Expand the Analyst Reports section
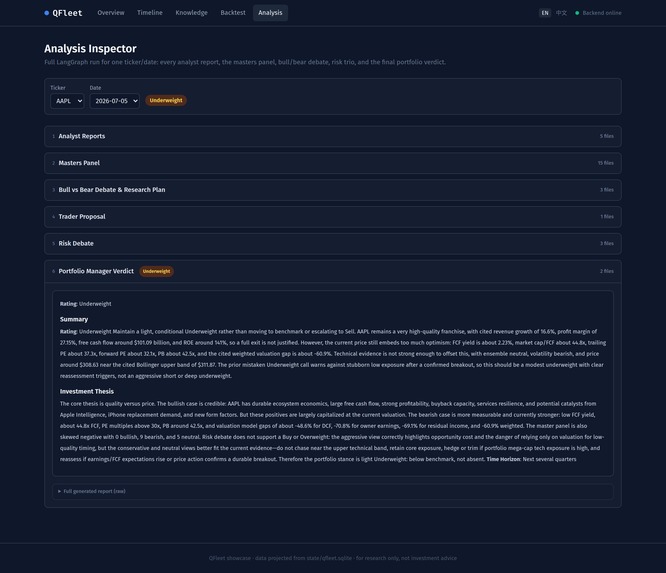This screenshot has height=573, width=666. click(333, 136)
